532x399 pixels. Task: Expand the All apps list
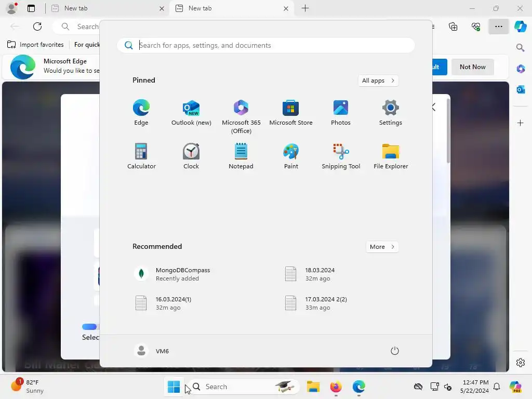(x=378, y=81)
